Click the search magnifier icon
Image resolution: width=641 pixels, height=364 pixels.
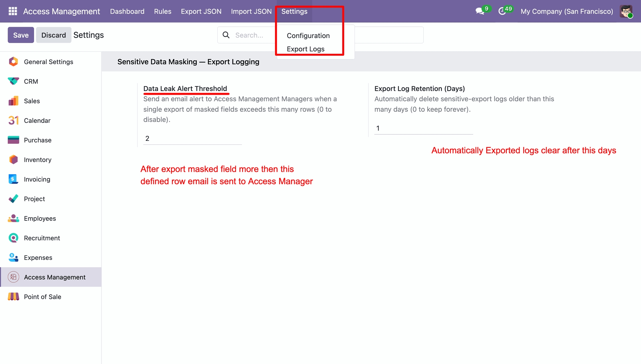click(x=226, y=35)
